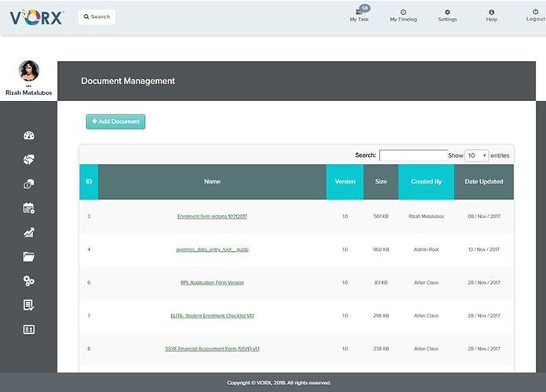Log out using the Logout item

[536, 16]
